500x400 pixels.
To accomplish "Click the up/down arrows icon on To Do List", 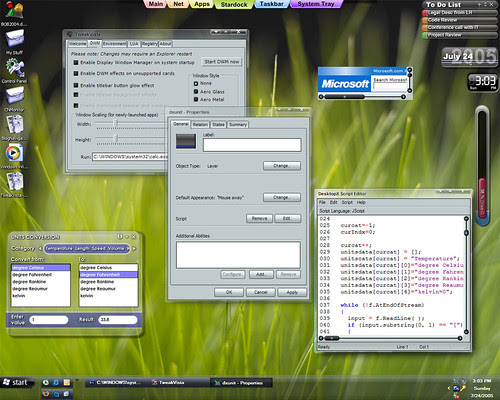I will 485,4.
